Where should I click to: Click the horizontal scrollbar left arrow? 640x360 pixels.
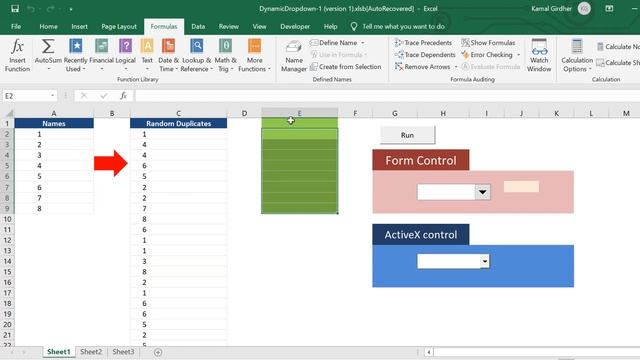point(429,352)
